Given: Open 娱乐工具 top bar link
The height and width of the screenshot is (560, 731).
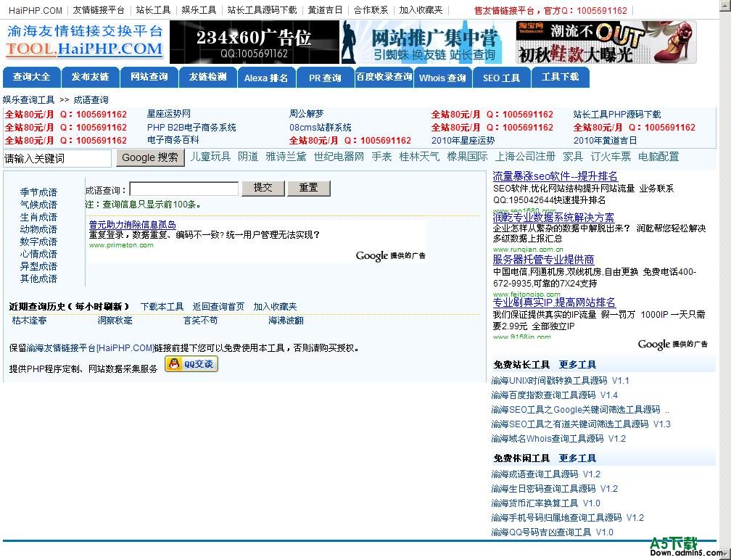Looking at the screenshot, I should 199,9.
